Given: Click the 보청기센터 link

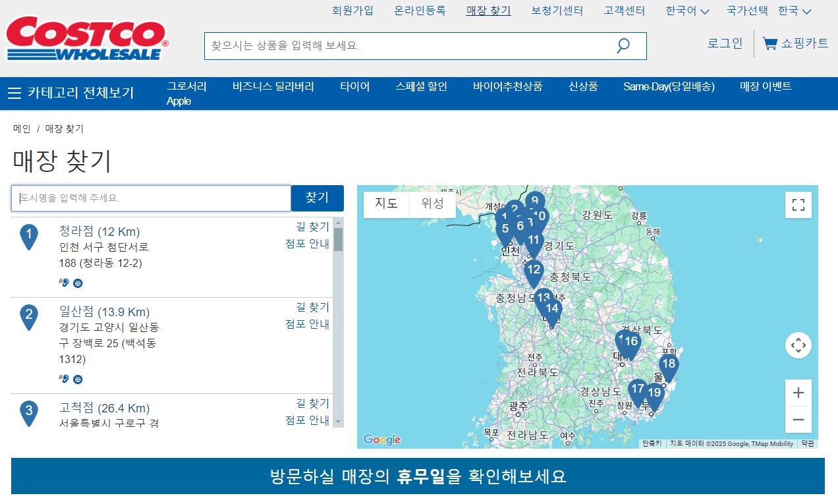Looking at the screenshot, I should (x=557, y=11).
